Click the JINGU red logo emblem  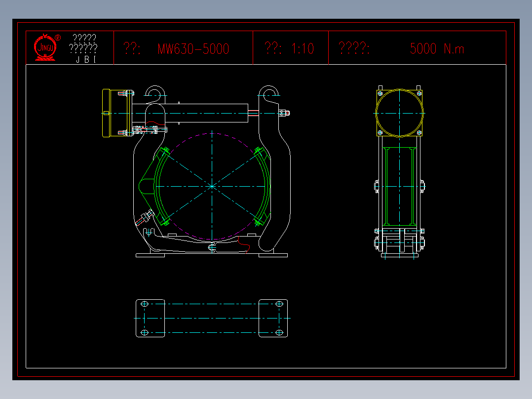(x=45, y=47)
